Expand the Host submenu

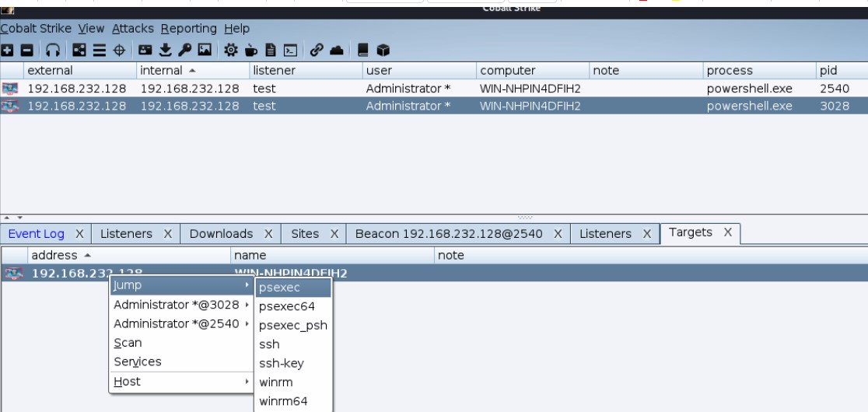(181, 382)
